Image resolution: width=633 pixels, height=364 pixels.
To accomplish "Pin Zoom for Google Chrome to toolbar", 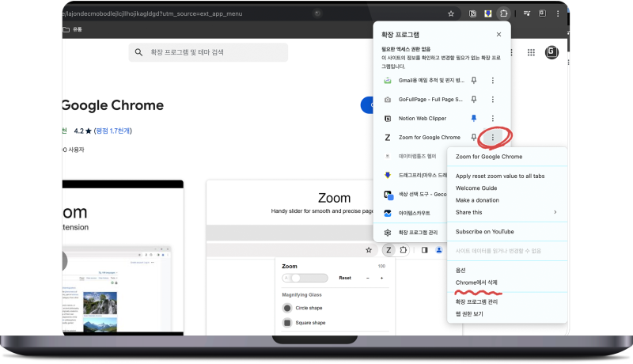I will pyautogui.click(x=474, y=137).
